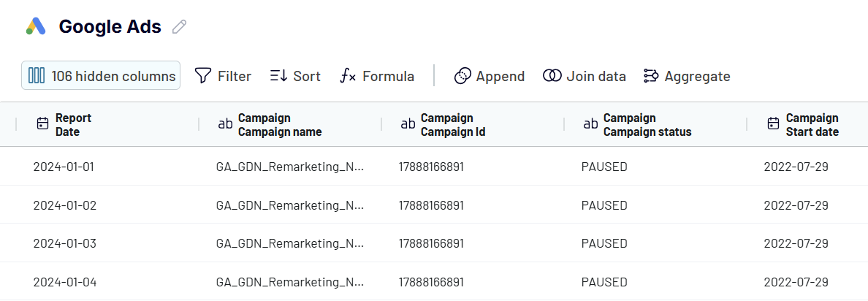Click the Google Ads logo icon
The image size is (868, 301).
pos(36,26)
